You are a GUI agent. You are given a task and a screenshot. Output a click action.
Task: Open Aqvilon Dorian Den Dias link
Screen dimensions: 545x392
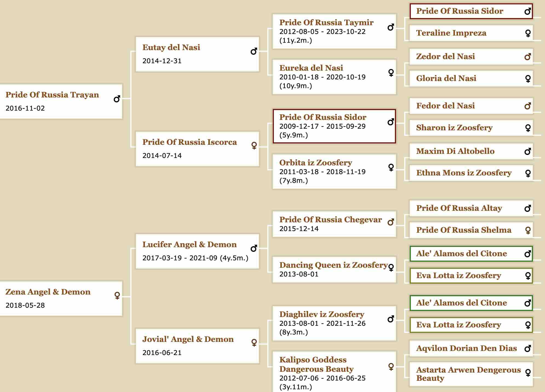[x=466, y=348]
